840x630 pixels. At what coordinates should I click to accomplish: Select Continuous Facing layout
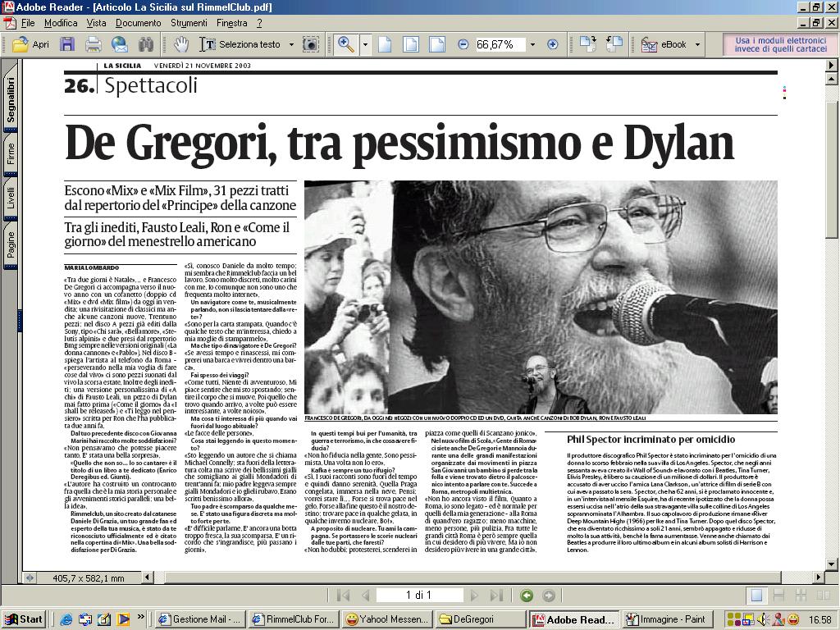[801, 596]
